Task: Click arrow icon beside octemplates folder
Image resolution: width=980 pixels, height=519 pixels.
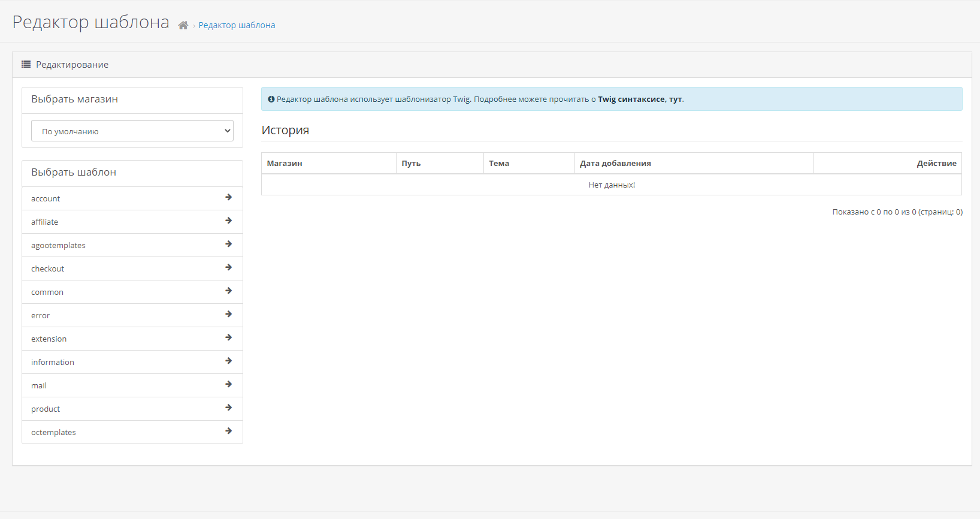Action: tap(228, 431)
